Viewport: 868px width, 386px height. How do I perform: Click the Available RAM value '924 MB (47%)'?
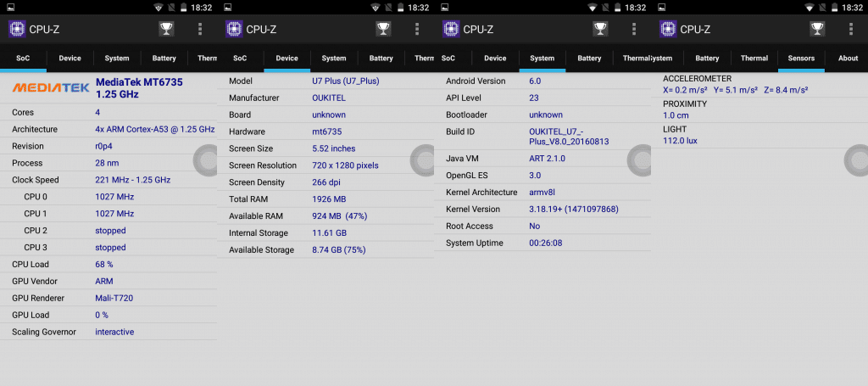point(339,216)
